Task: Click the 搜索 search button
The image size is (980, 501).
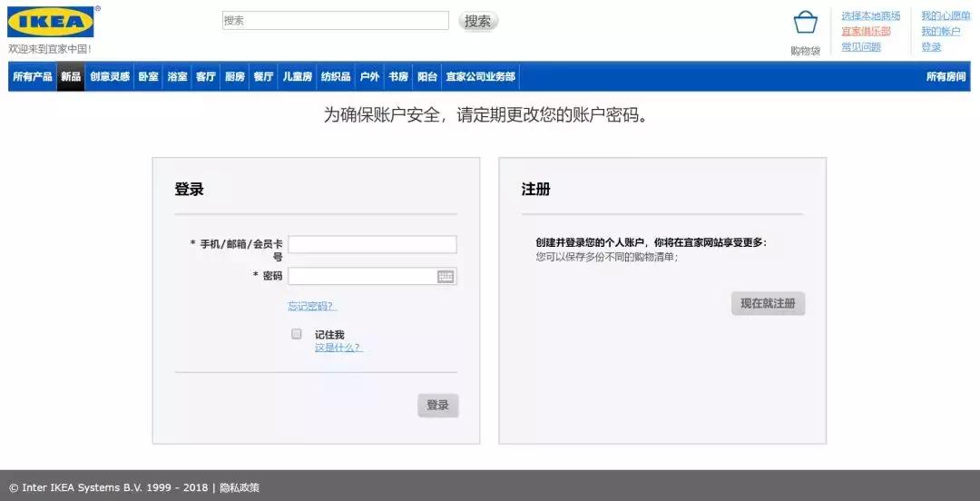Action: coord(478,21)
